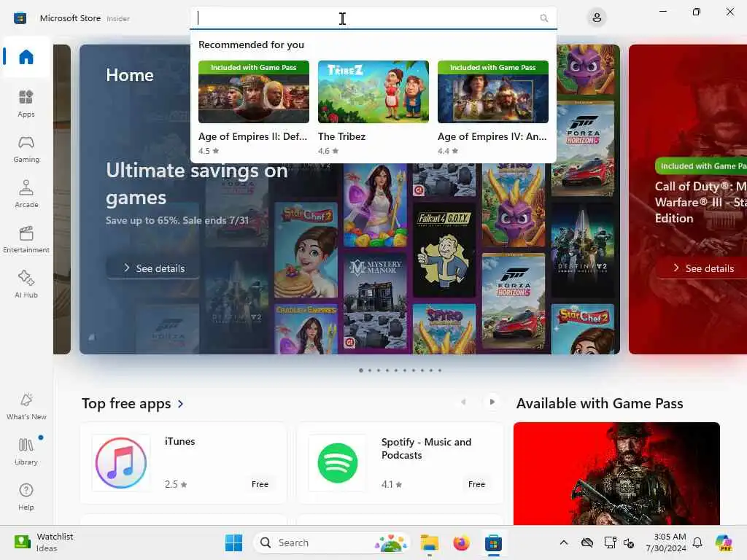
Task: Show previous Top free apps page
Action: click(x=463, y=402)
